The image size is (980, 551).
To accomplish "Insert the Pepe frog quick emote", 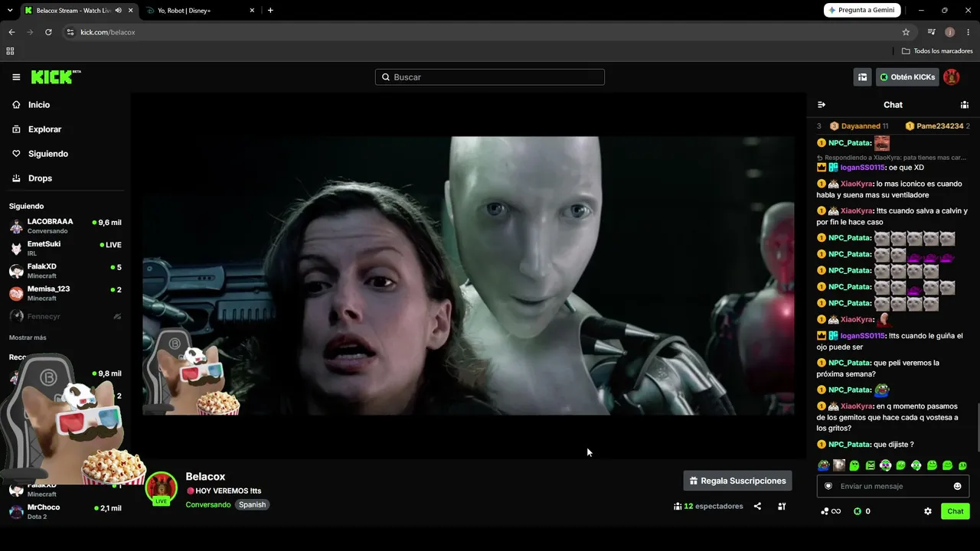I will click(823, 465).
